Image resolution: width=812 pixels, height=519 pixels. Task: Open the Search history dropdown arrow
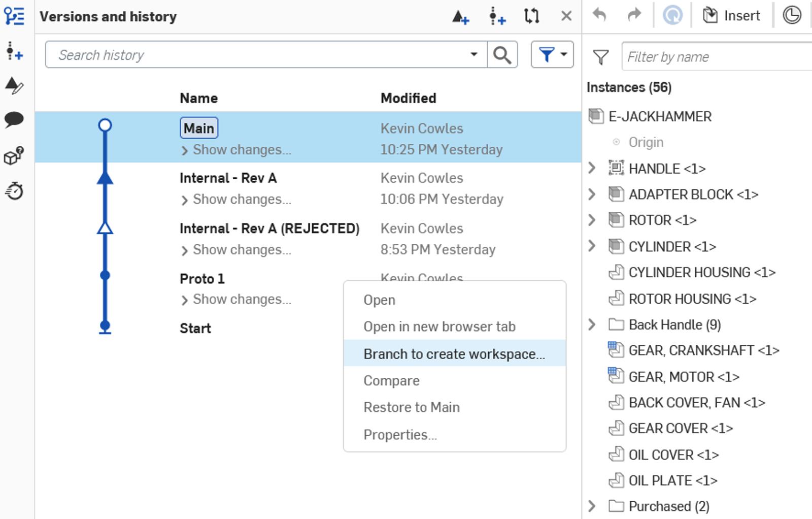(x=474, y=54)
